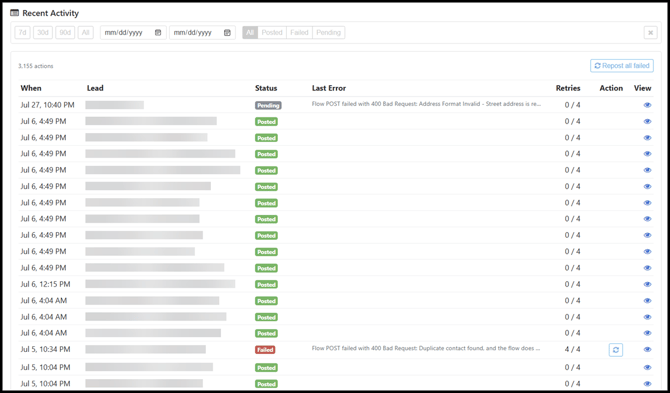This screenshot has width=670, height=393.
Task: Click the Pending status badge
Action: [x=268, y=105]
